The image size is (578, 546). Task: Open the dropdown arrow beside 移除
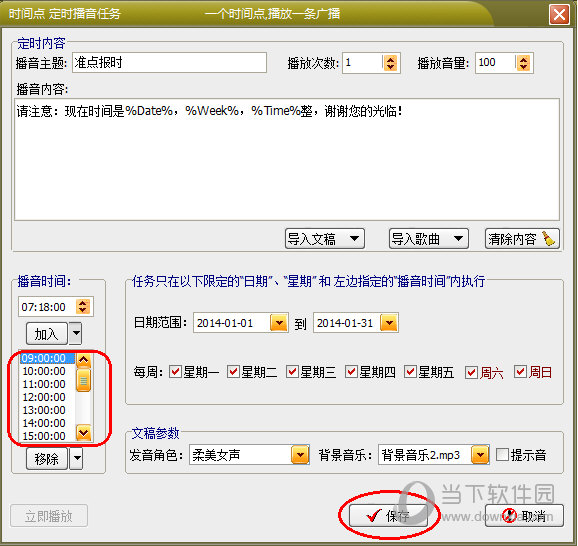click(x=76, y=458)
